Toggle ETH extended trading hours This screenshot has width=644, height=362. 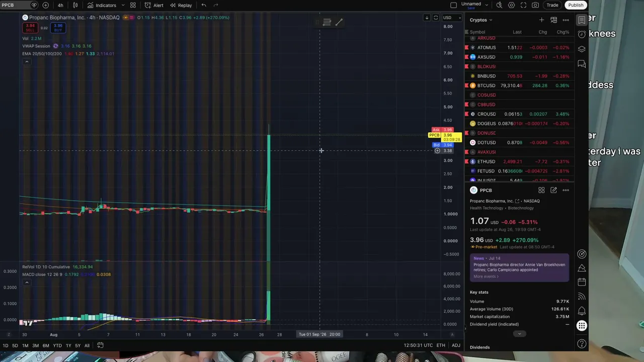441,345
